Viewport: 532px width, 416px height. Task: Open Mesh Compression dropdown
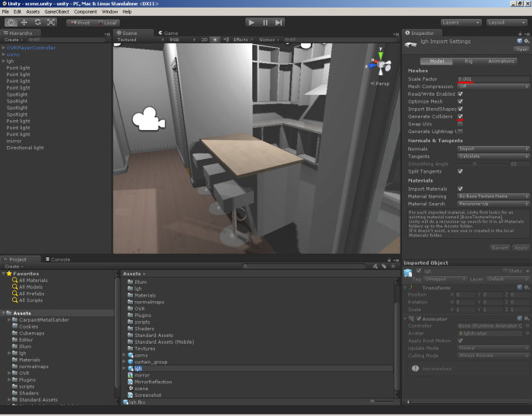493,87
